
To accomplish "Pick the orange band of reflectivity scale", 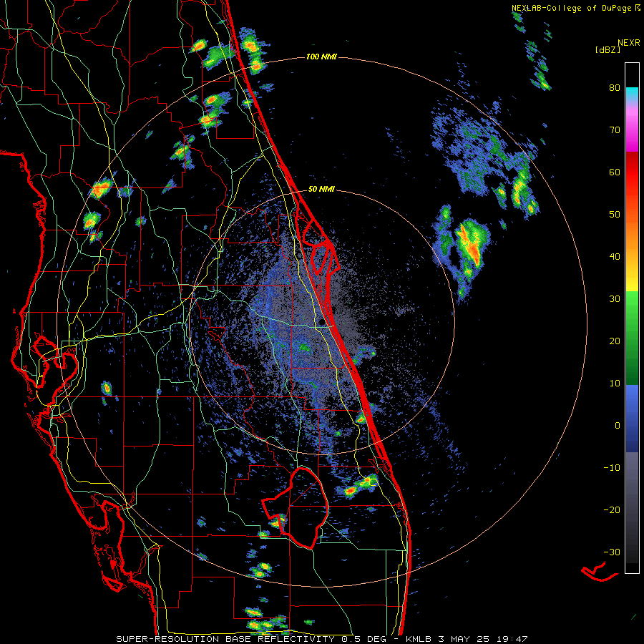I will [x=632, y=230].
